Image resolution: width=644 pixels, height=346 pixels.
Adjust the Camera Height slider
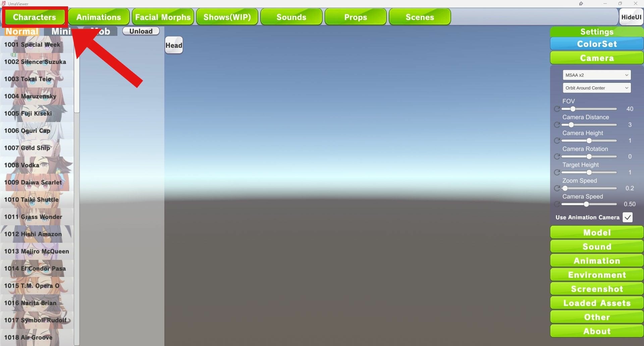(x=589, y=140)
